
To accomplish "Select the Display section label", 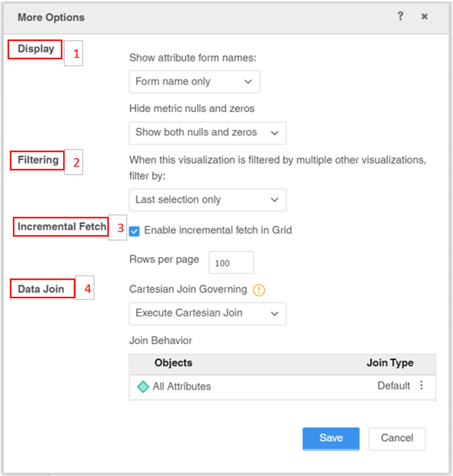I will click(36, 49).
